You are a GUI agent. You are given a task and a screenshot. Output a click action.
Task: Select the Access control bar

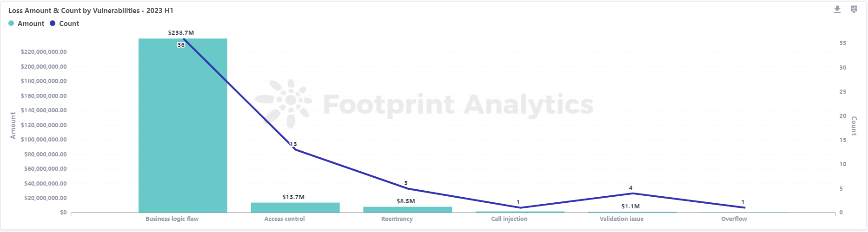click(295, 207)
